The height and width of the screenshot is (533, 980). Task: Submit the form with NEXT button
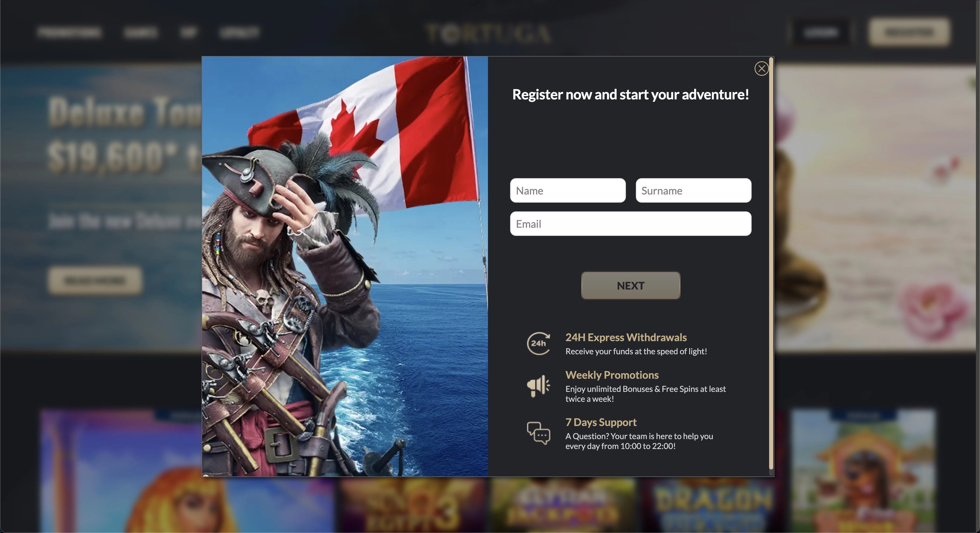[630, 285]
